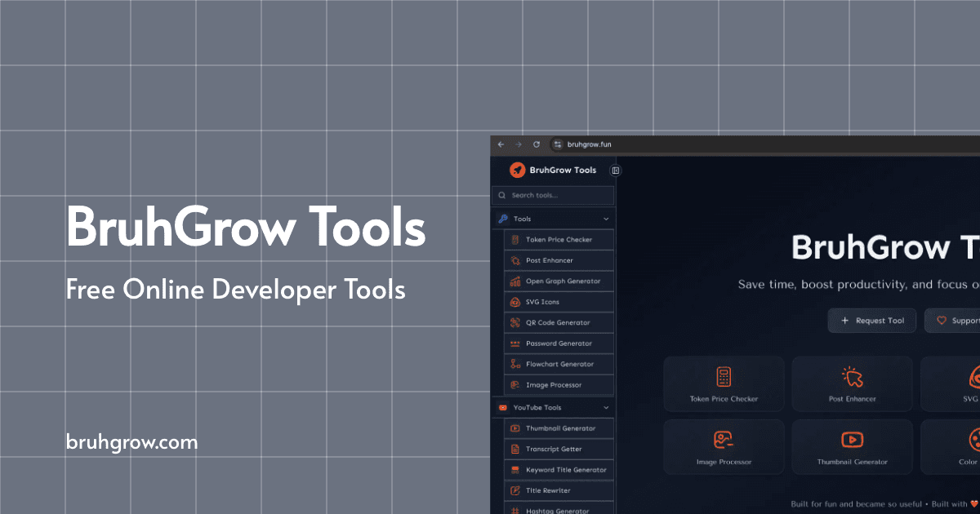Click the Post Enhancer card icon
Screen dimensions: 980x514
pyautogui.click(x=852, y=376)
